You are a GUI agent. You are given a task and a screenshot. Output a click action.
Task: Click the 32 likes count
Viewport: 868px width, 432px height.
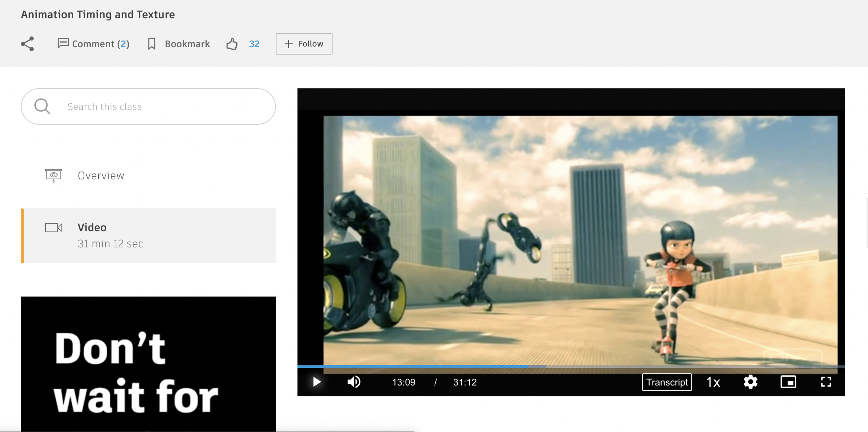tap(254, 44)
